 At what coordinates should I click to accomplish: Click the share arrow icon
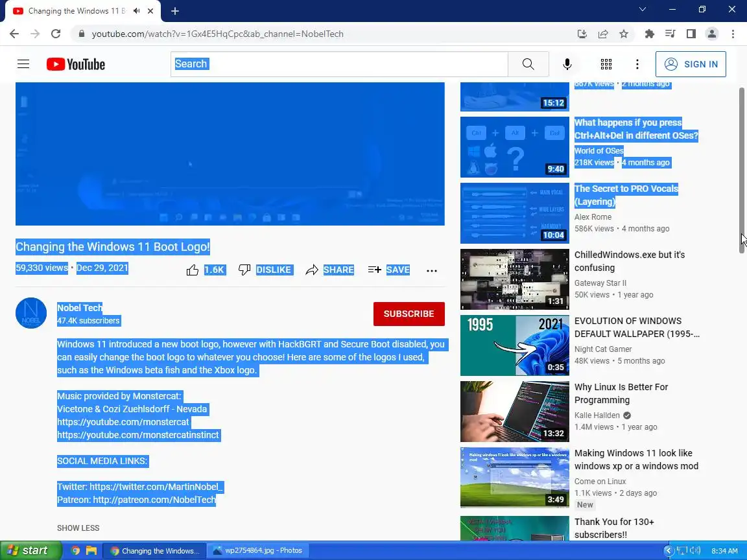pos(312,270)
